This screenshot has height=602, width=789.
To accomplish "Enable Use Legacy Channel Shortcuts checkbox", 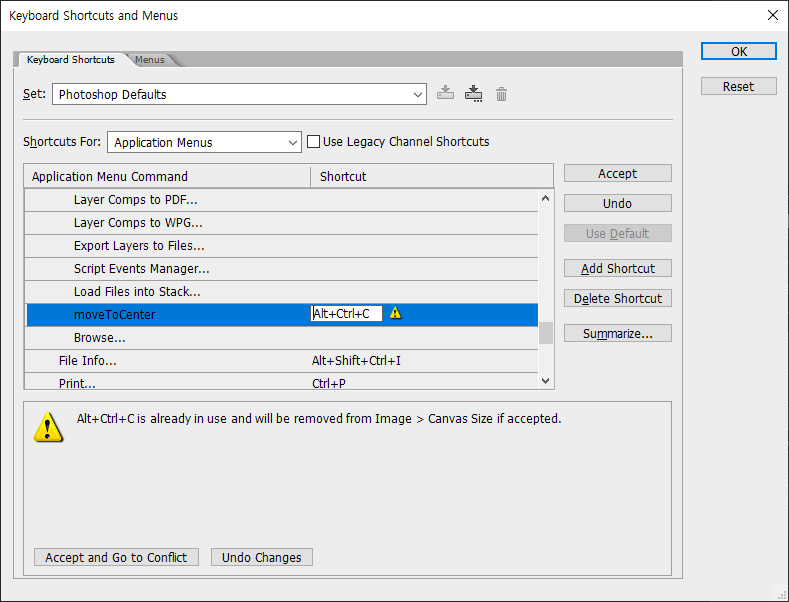I will pyautogui.click(x=313, y=141).
